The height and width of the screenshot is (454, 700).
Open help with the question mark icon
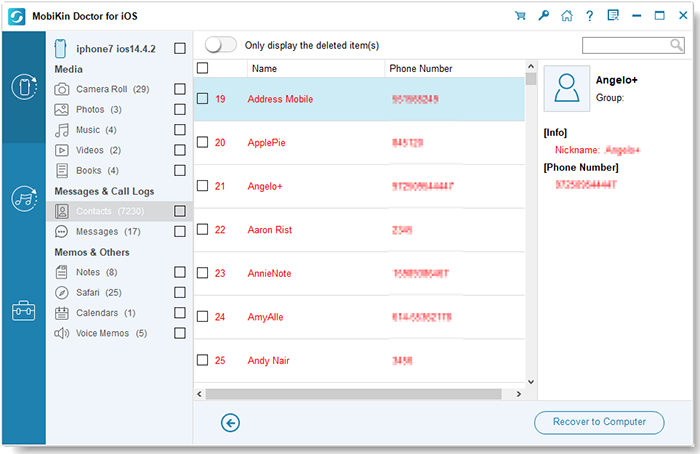point(590,15)
